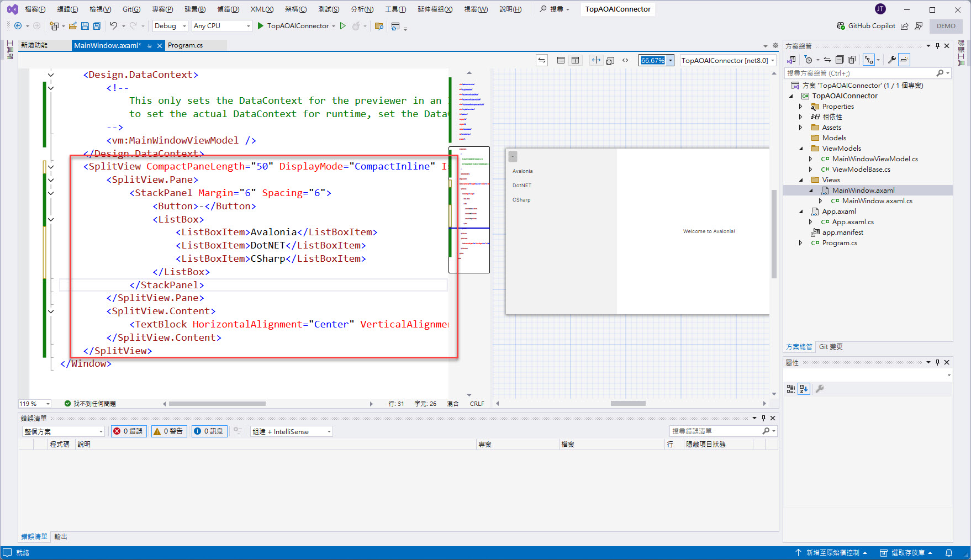Click the Send Feedback icon near Copilot
The height and width of the screenshot is (560, 971).
click(919, 26)
